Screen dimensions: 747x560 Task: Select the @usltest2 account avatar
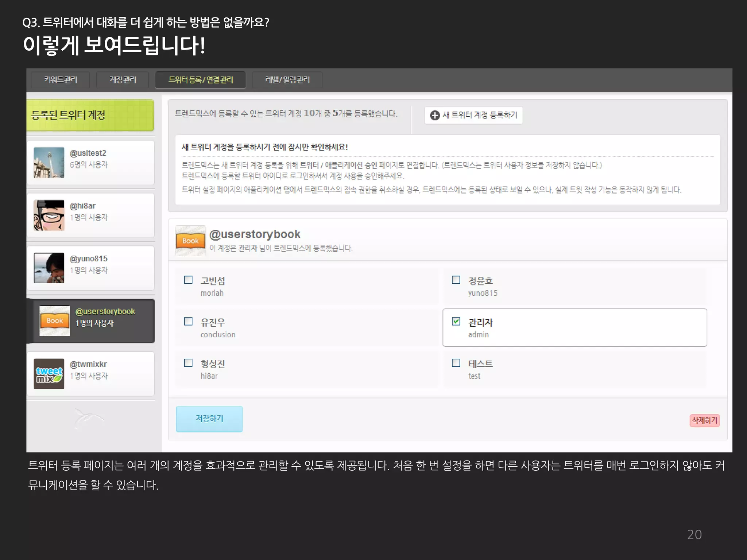(49, 162)
